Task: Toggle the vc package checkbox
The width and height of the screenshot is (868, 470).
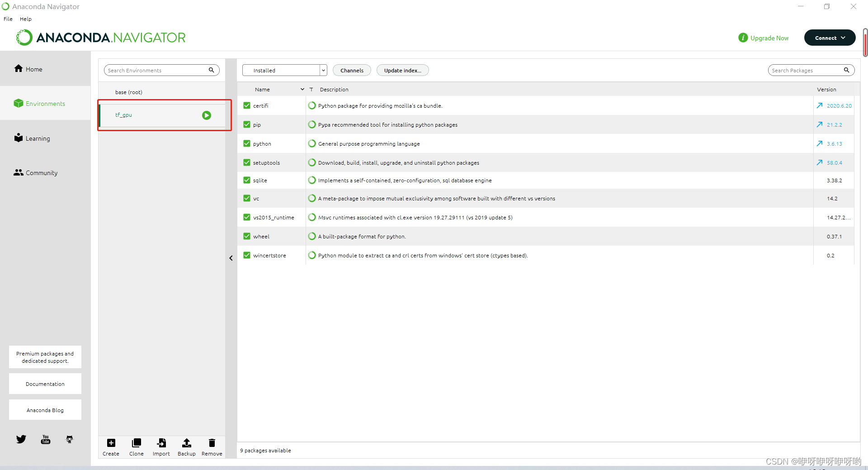Action: 247,198
